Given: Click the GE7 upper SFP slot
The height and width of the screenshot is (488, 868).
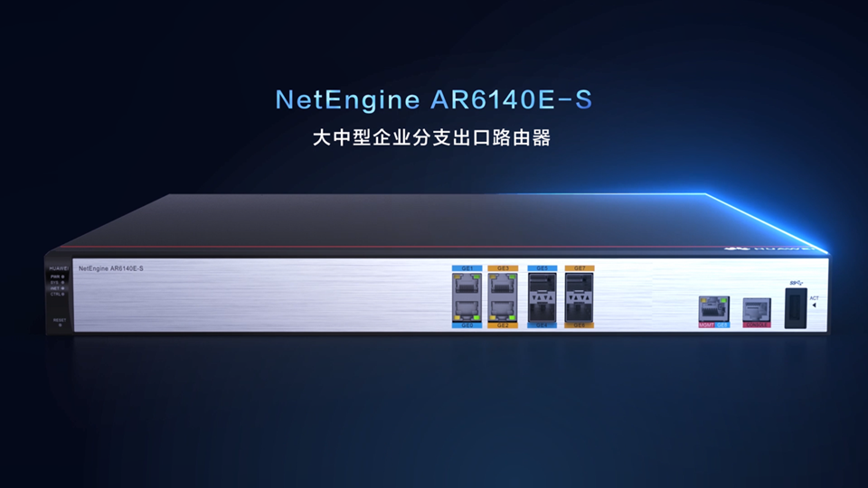Looking at the screenshot, I should [x=579, y=285].
